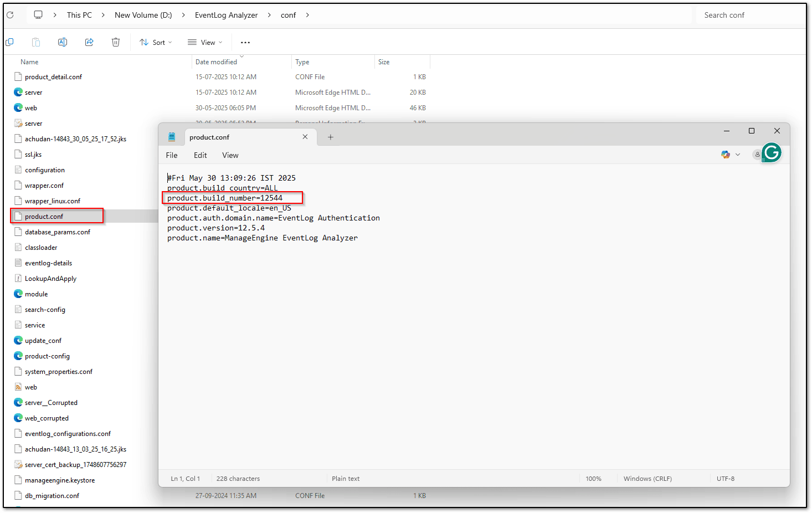Select the eventlog-details file icon
812x513 pixels.
[x=18, y=263]
